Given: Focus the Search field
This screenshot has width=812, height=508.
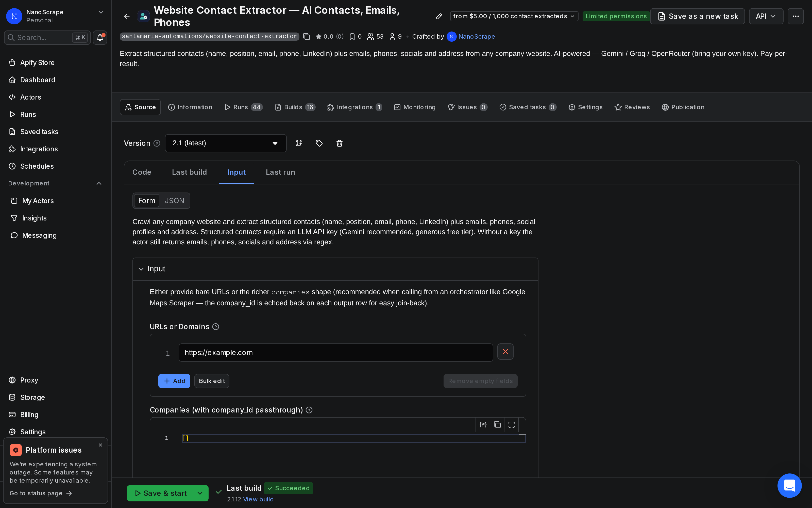Looking at the screenshot, I should pos(47,37).
